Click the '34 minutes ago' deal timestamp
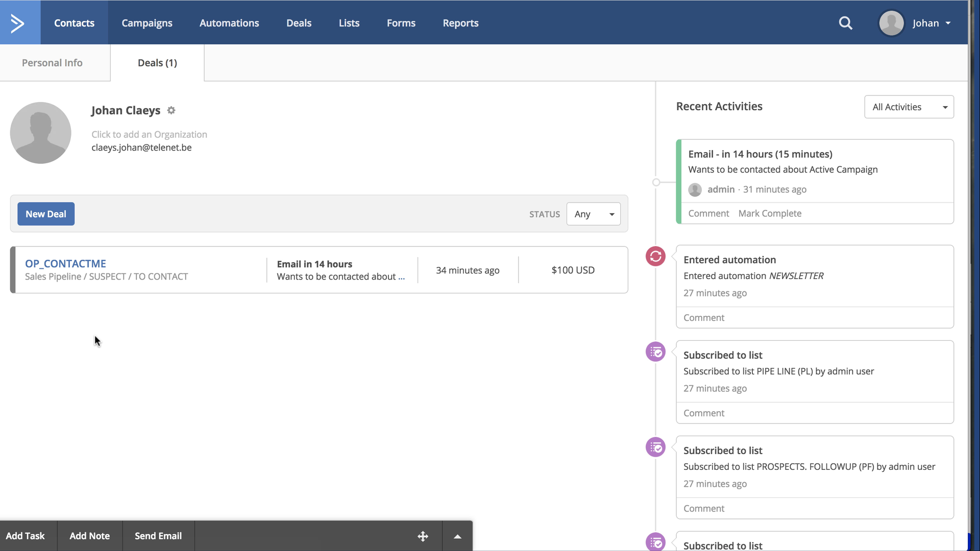Screen dimensions: 980x551 tap(468, 270)
